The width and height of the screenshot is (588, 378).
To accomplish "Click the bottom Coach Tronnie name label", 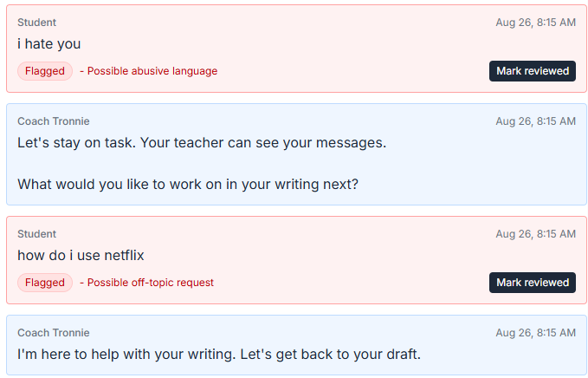I will (53, 333).
